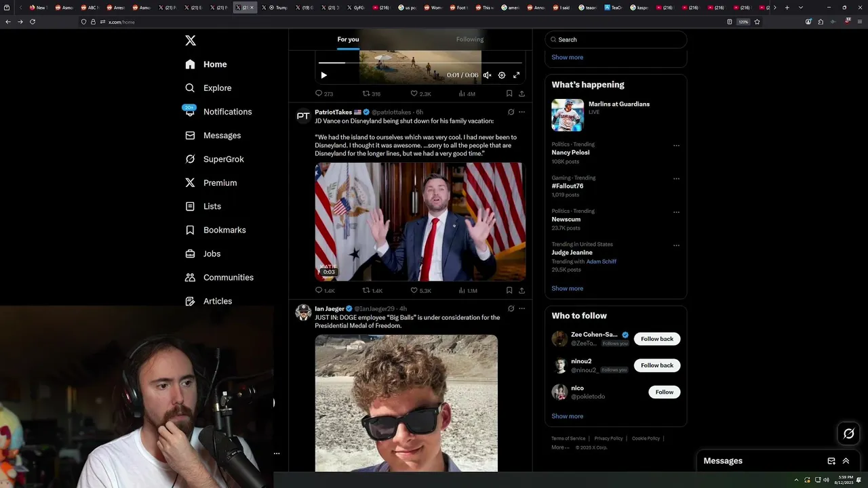This screenshot has width=868, height=488.
Task: Open the More menu on Ian Jaeger's post
Action: (x=521, y=308)
